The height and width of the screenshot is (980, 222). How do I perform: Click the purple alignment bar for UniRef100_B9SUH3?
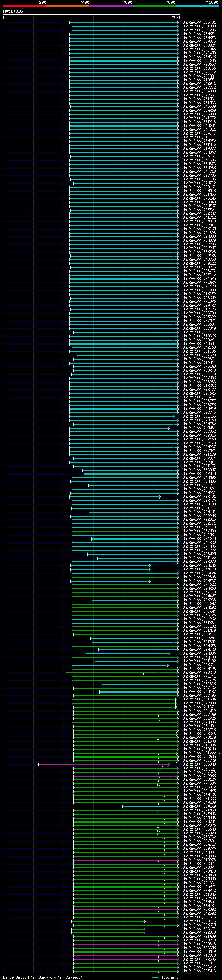(x=104, y=765)
